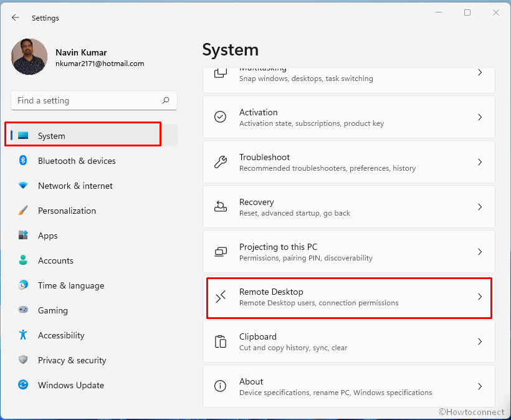Image resolution: width=511 pixels, height=420 pixels.
Task: Click the Windows Update refresh icon
Action: 23,384
